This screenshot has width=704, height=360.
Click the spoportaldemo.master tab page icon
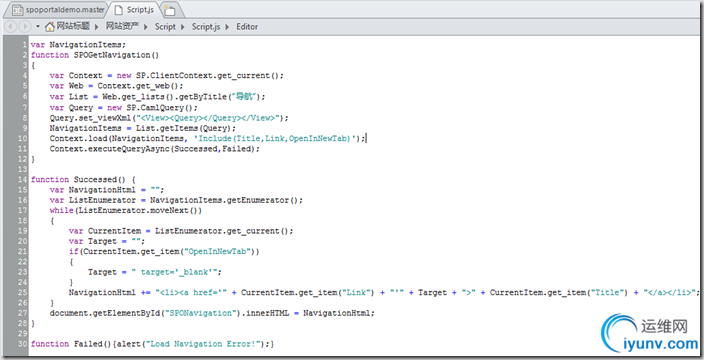[x=18, y=10]
